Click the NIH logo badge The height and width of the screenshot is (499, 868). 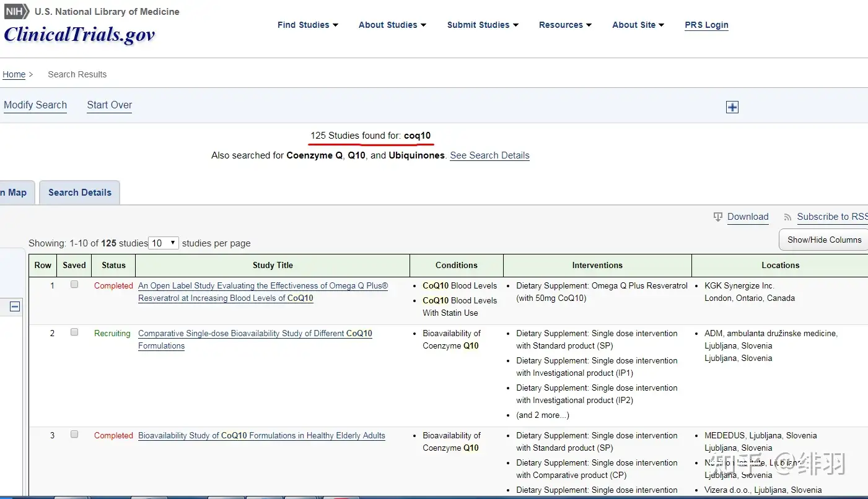pos(17,12)
